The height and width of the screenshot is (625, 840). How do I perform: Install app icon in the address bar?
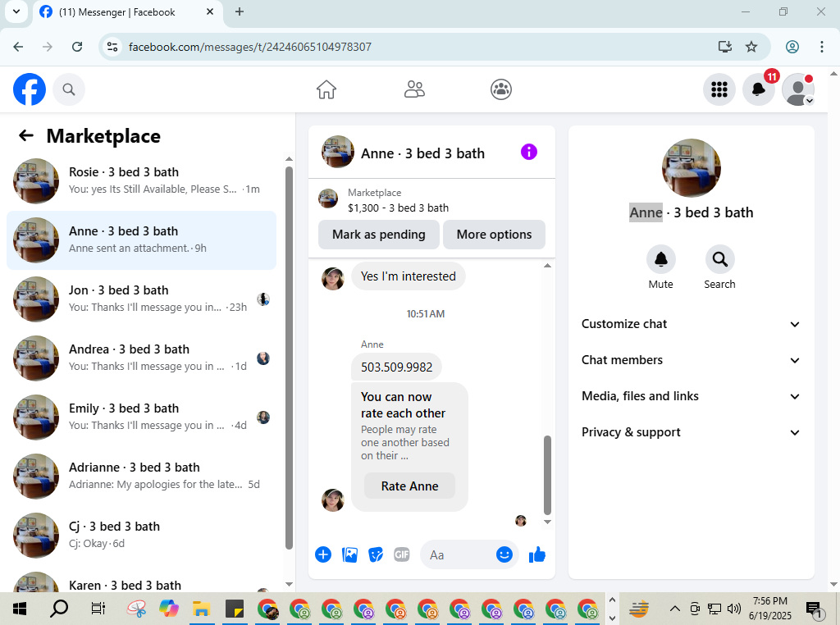725,47
